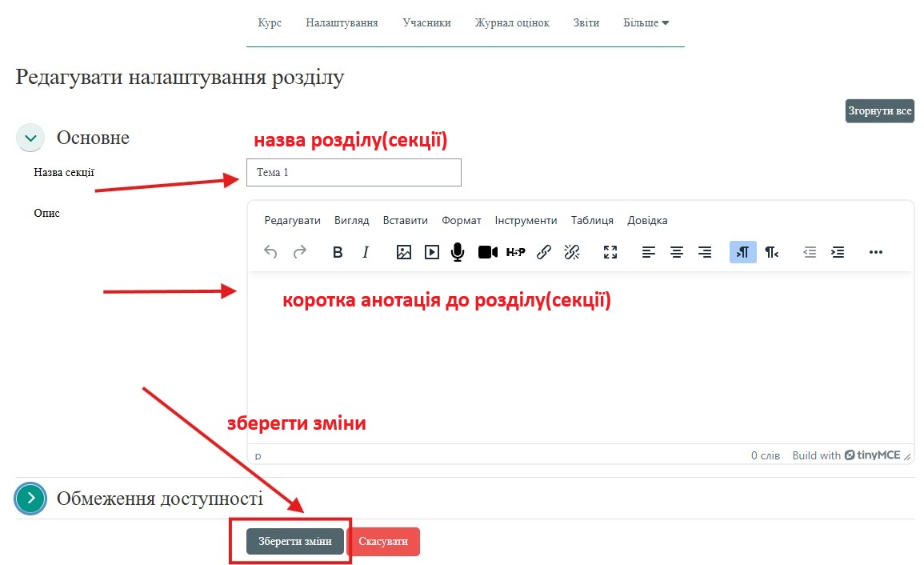The width and height of the screenshot is (924, 565).
Task: Collapse the Основне section
Action: coord(30,138)
